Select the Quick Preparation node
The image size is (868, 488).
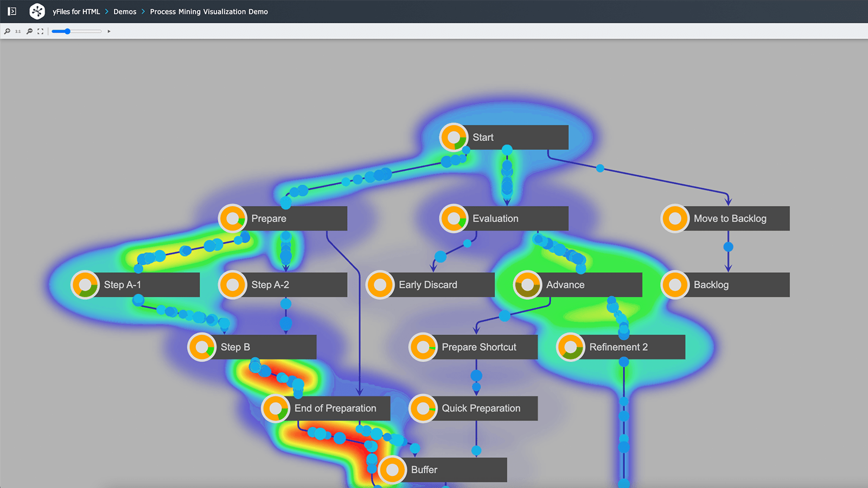(473, 408)
